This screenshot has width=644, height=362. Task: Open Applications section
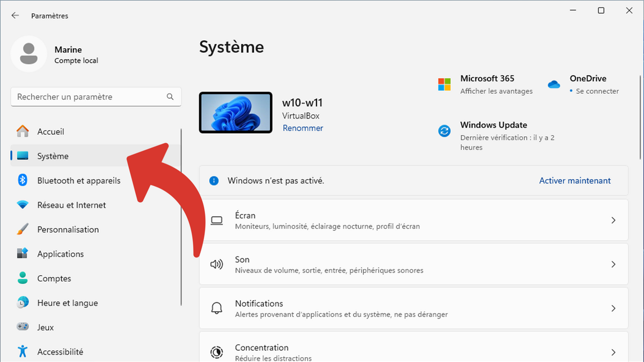(x=96, y=254)
